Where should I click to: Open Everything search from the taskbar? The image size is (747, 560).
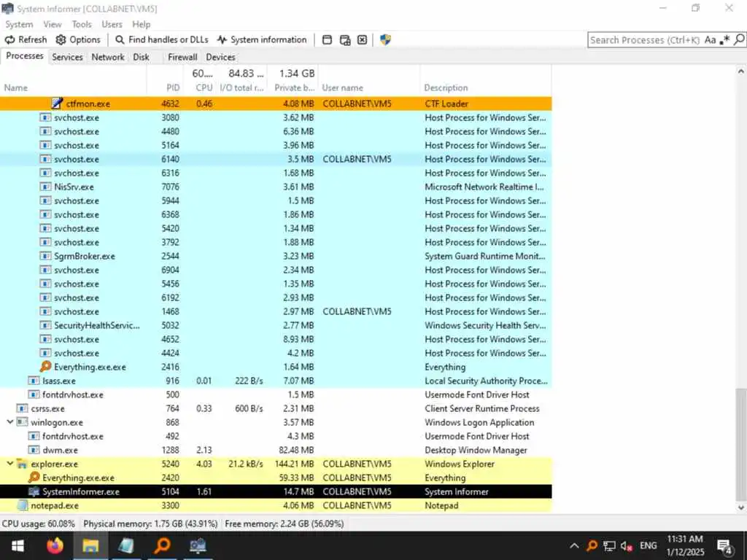tap(162, 545)
